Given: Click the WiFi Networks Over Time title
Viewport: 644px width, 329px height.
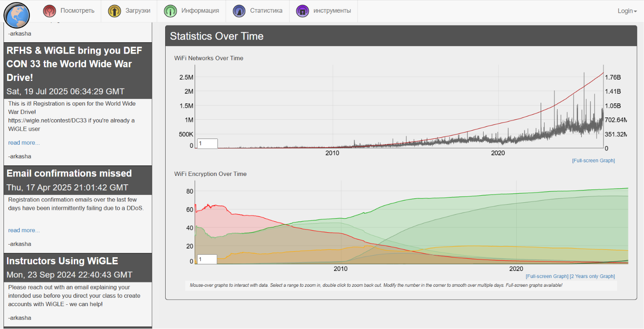Looking at the screenshot, I should tap(209, 58).
